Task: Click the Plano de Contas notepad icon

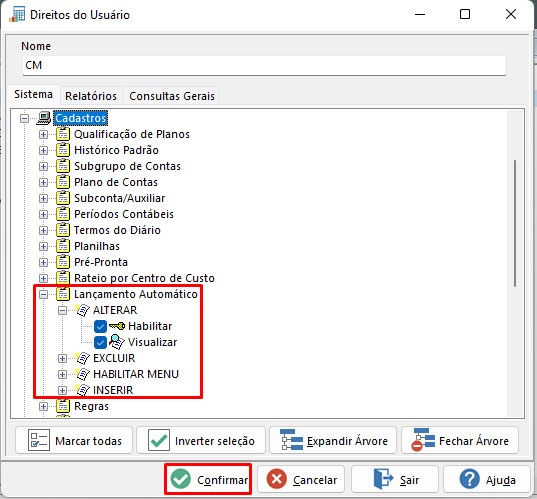Action: click(x=63, y=182)
